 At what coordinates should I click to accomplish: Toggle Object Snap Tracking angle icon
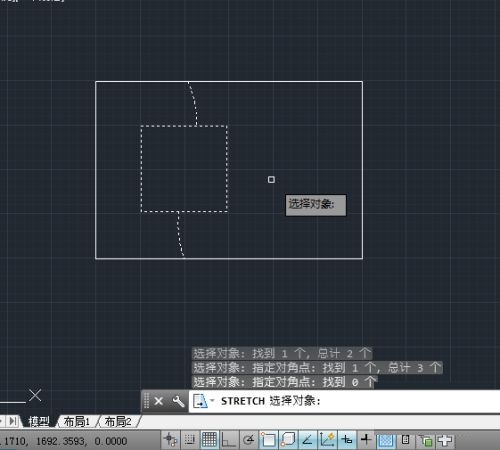[307, 440]
